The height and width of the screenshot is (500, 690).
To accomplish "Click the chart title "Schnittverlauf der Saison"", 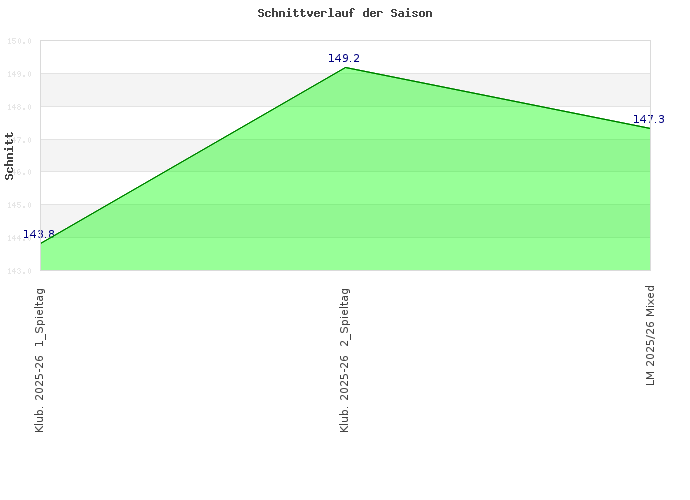I will click(345, 14).
